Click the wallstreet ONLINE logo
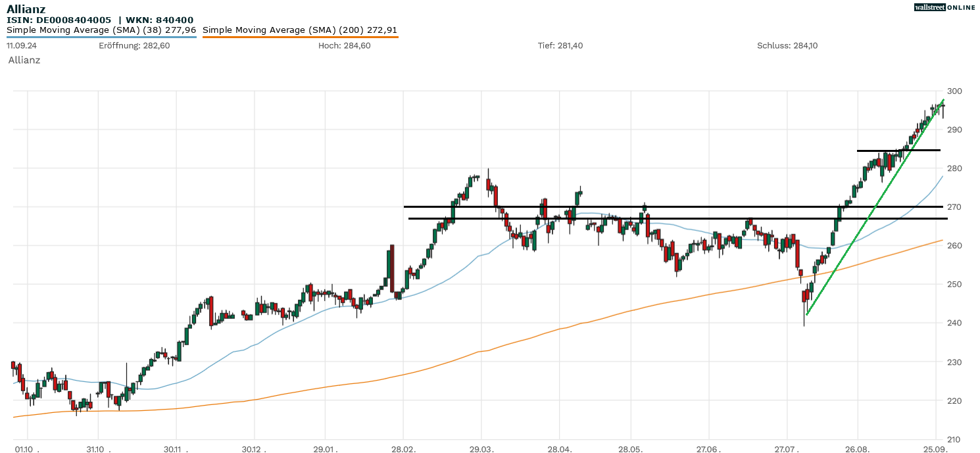This screenshot has height=453, width=980. coord(944,7)
